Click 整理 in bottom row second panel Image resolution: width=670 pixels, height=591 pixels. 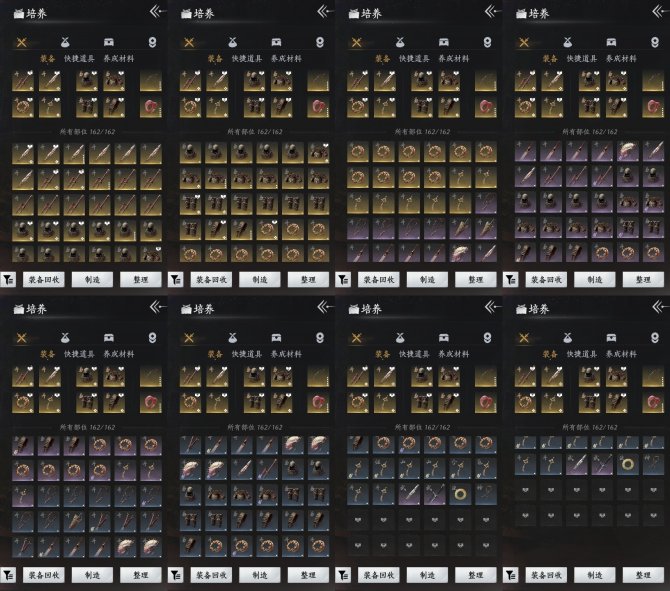(308, 575)
